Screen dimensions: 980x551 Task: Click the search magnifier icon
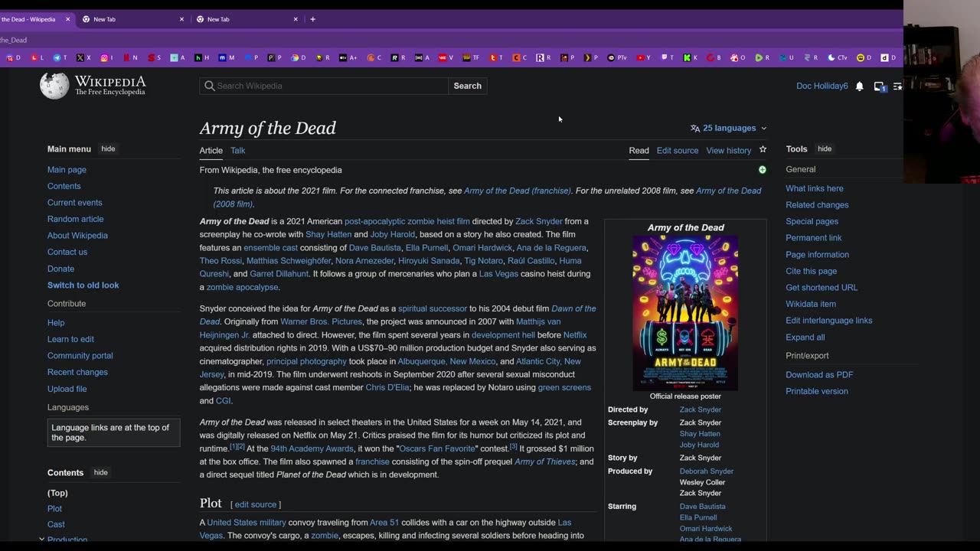point(209,86)
